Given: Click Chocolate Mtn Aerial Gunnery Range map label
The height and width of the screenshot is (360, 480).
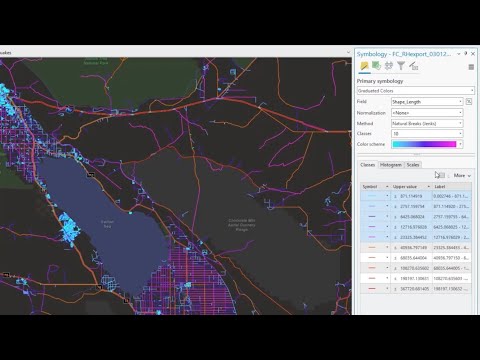Looking at the screenshot, I should [x=242, y=225].
